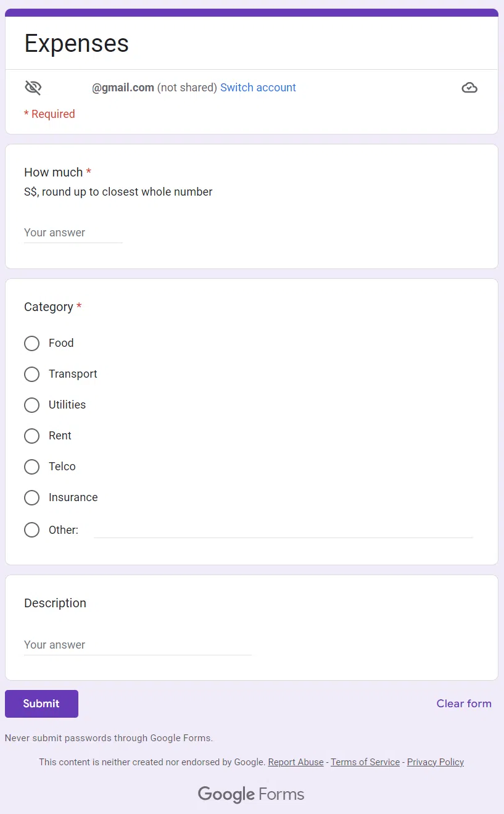Choose Insurance radio option
The height and width of the screenshot is (814, 504).
click(31, 497)
